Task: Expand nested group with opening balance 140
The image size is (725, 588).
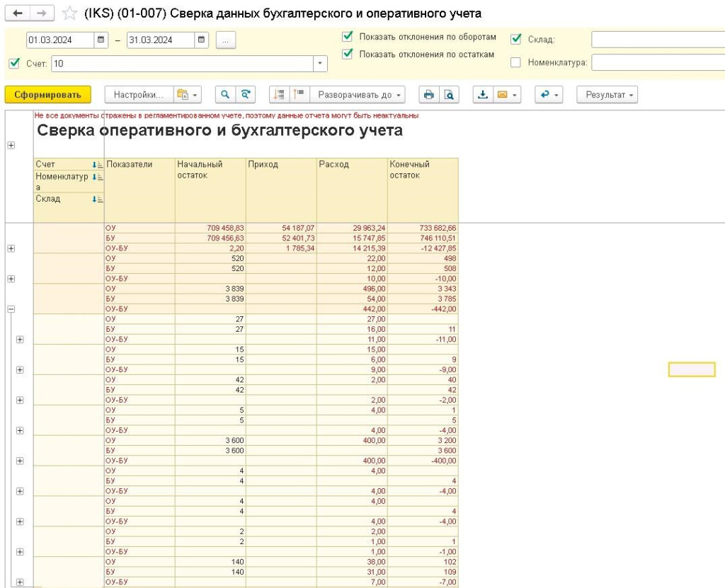Action: coord(20,582)
